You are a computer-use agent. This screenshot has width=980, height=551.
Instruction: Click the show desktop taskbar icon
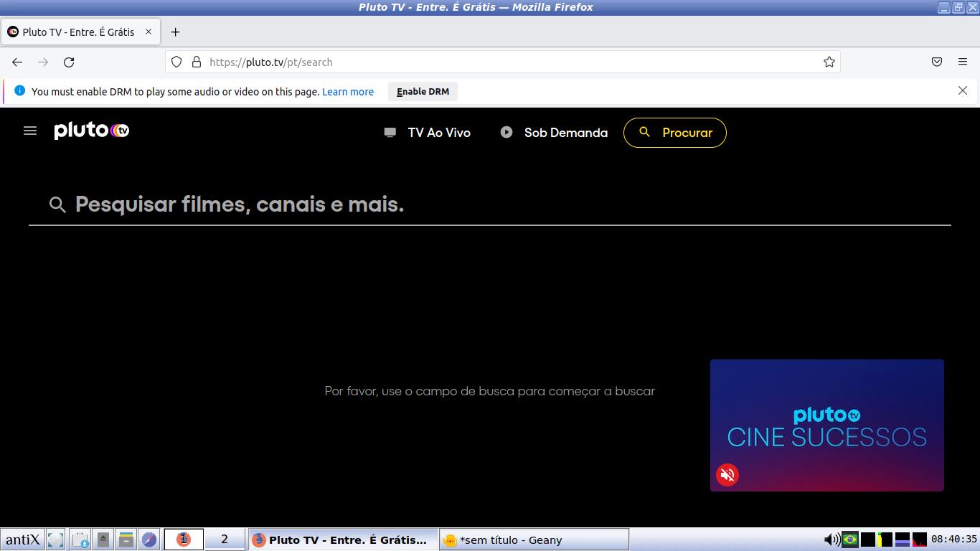[56, 540]
